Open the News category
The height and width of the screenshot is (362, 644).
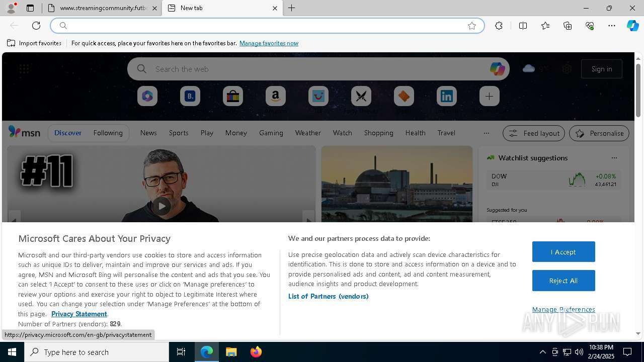tap(148, 133)
